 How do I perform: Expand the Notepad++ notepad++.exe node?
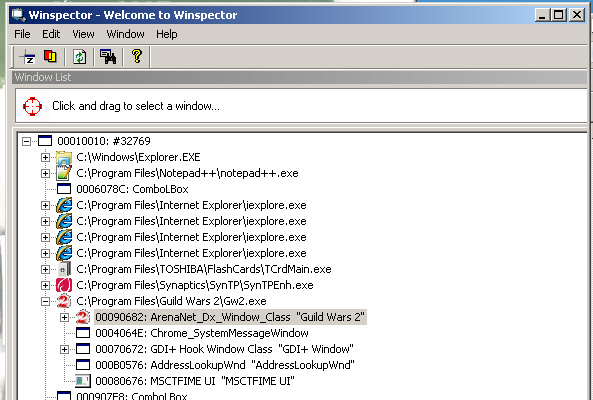click(x=45, y=173)
